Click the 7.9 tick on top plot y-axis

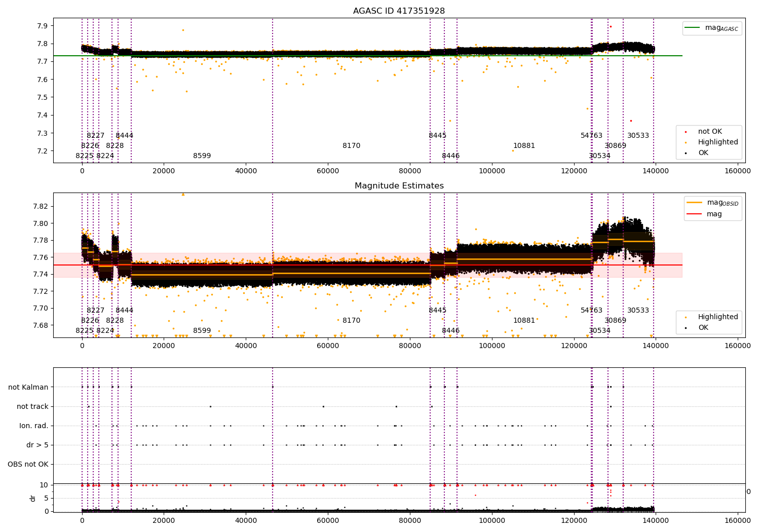point(43,26)
